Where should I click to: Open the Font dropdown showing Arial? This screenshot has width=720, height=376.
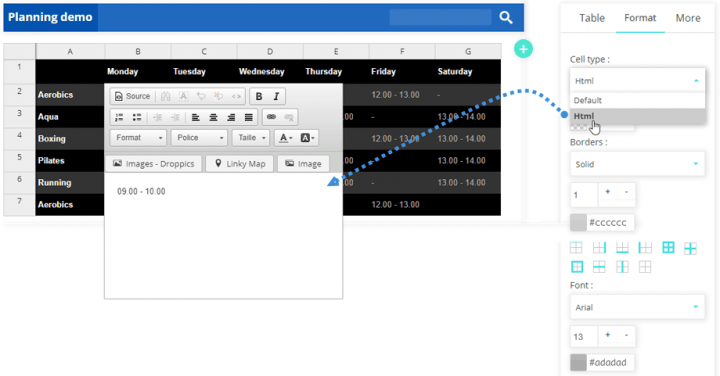[637, 307]
